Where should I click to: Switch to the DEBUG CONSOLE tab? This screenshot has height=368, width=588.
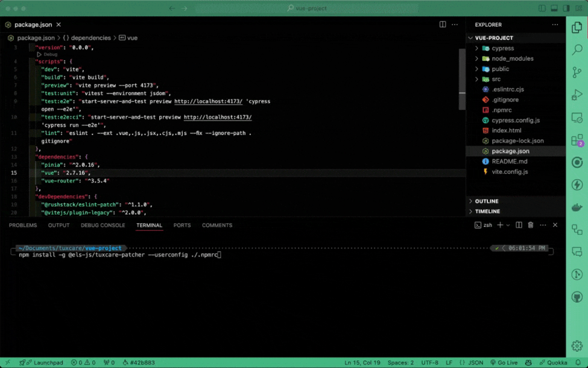pyautogui.click(x=103, y=225)
